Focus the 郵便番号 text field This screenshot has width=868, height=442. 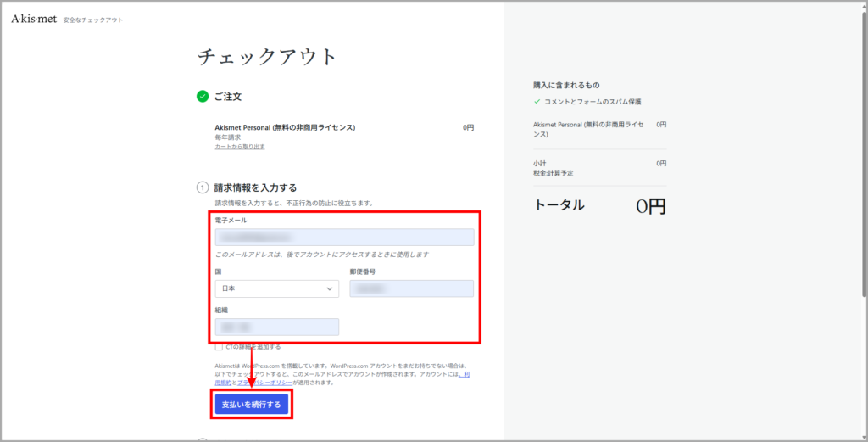[411, 288]
